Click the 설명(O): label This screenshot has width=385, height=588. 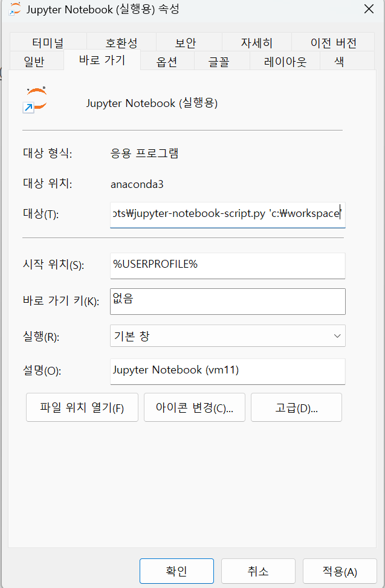[42, 371]
